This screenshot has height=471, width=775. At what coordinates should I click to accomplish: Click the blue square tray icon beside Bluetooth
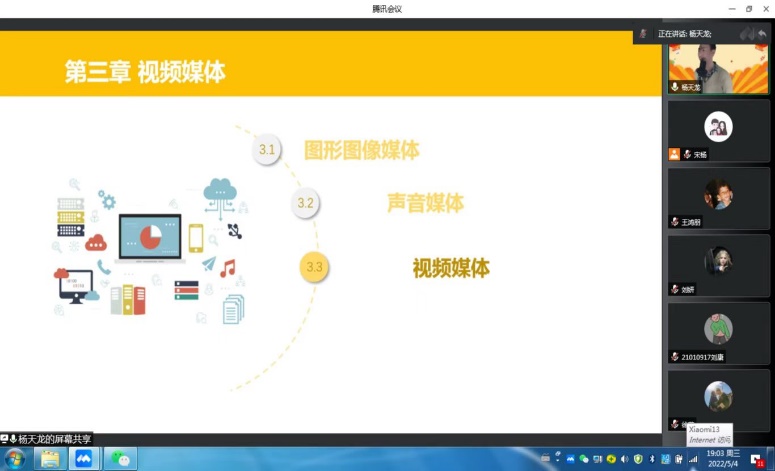pyautogui.click(x=665, y=459)
